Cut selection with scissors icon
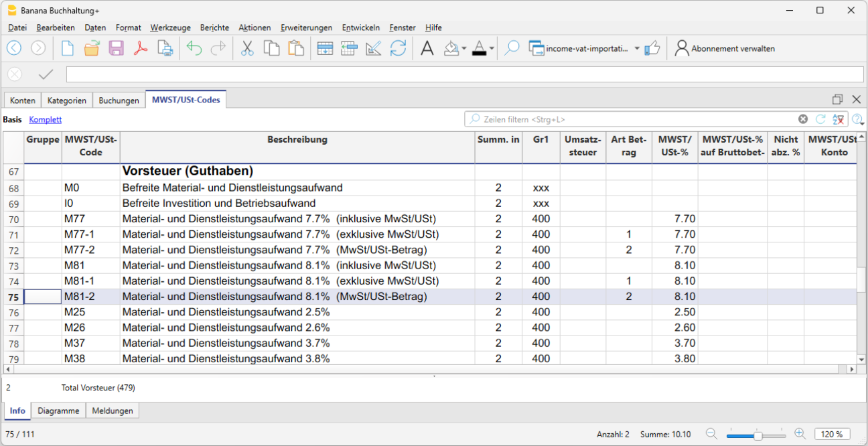This screenshot has width=868, height=446. [247, 48]
